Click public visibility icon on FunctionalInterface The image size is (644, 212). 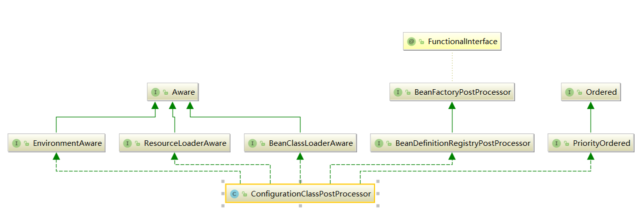(x=421, y=42)
